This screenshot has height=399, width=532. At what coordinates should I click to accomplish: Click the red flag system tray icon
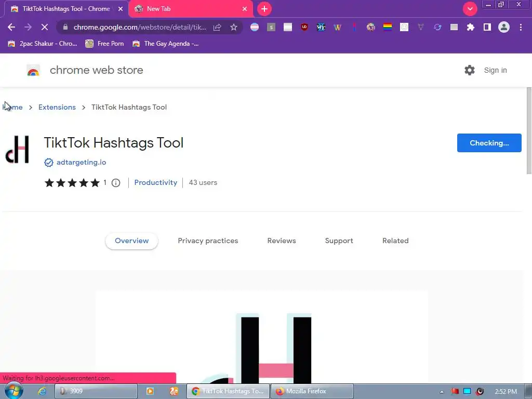click(x=454, y=392)
